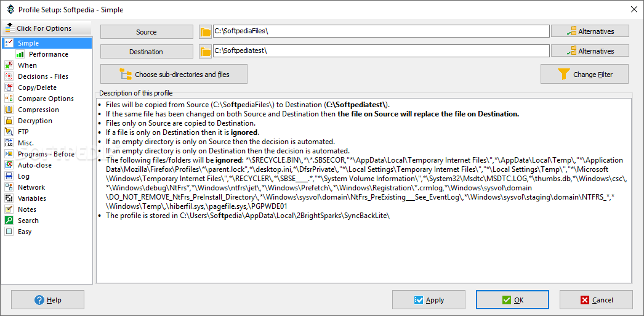
Task: Click the Destination path input field
Action: point(380,51)
